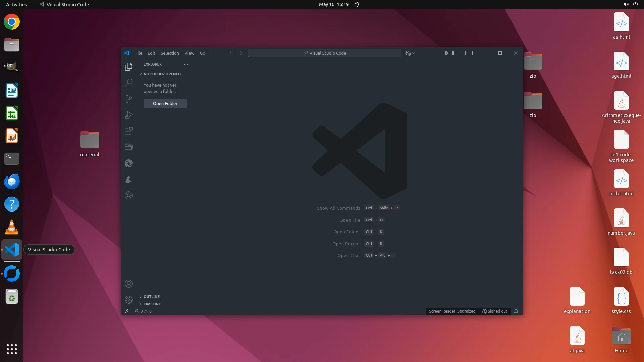Image resolution: width=644 pixels, height=362 pixels.
Task: Toggle the primary side bar layout button
Action: [454, 53]
